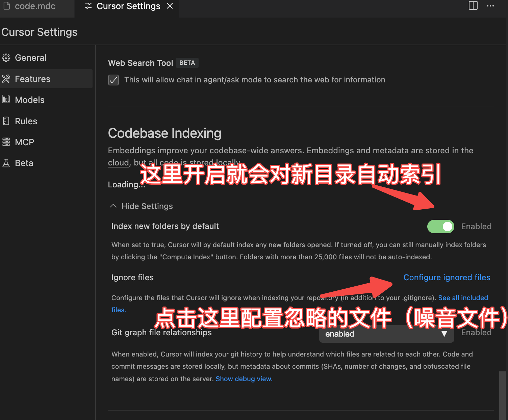The image size is (508, 420).
Task: Close the Cursor Settings tab
Action: (x=170, y=6)
